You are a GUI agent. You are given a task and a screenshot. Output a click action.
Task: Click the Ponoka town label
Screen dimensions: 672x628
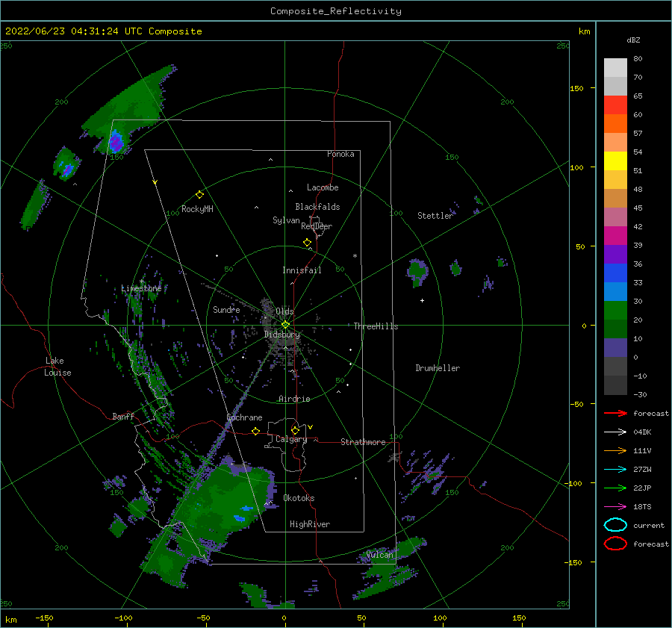point(340,154)
